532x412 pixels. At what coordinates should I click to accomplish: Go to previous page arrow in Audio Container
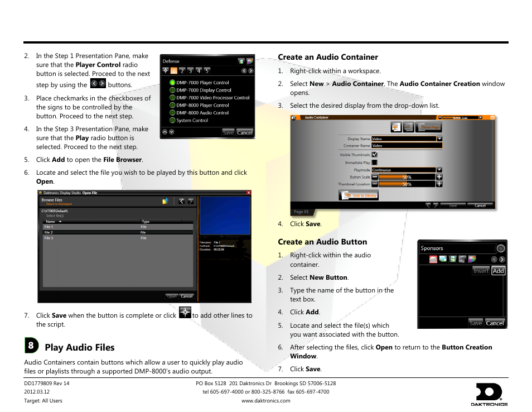[428, 205]
